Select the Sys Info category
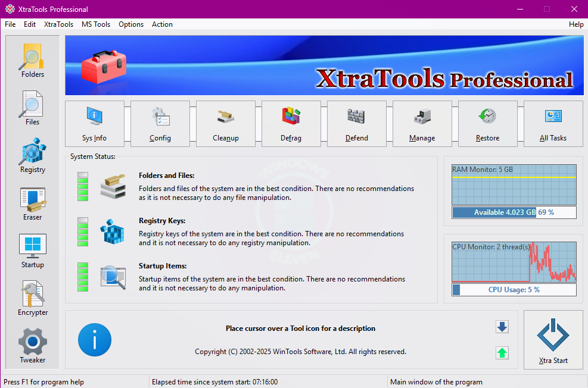 click(95, 124)
